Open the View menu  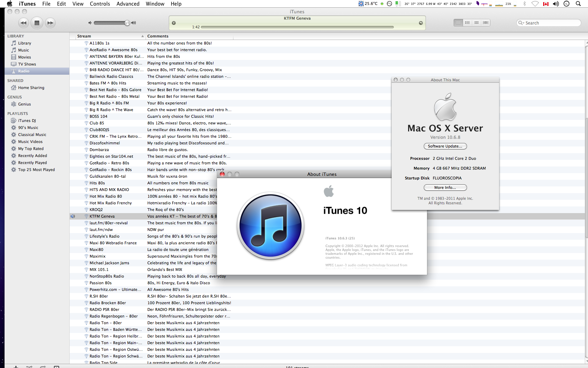(78, 4)
